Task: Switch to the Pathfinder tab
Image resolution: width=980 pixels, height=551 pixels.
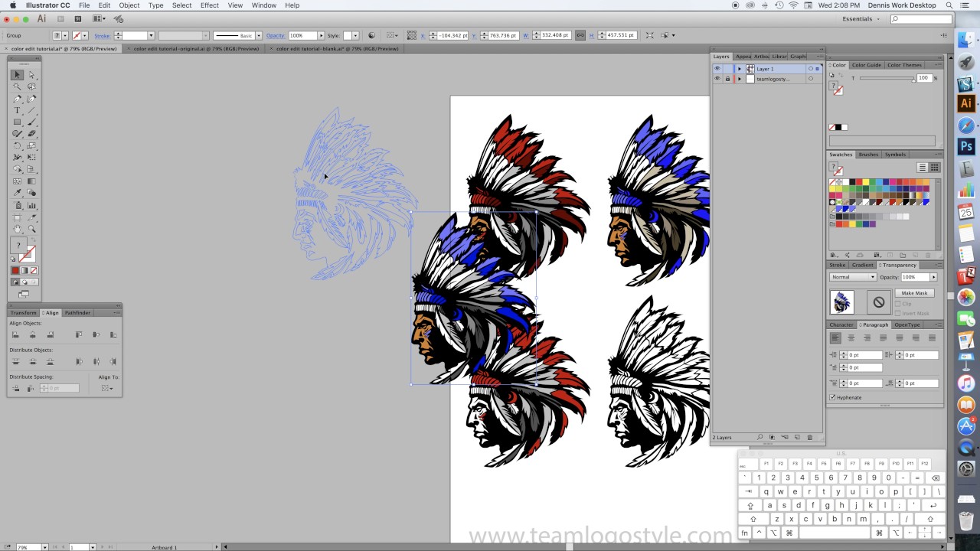Action: coord(77,313)
